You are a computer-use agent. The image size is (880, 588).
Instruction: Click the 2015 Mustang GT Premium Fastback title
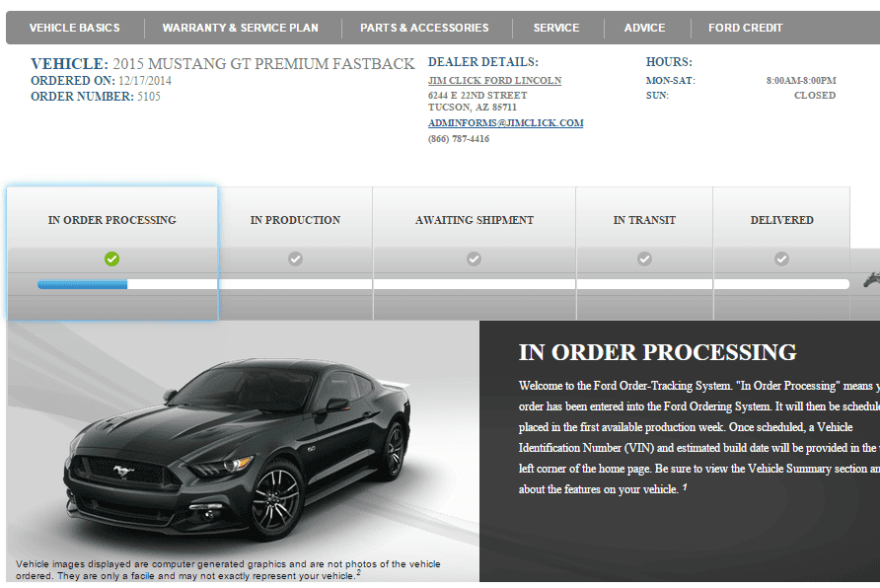263,64
